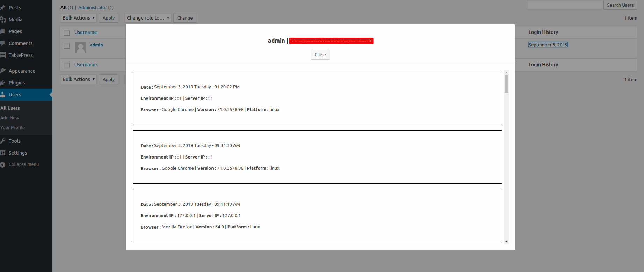Click the popup scrollbar down arrow

pyautogui.click(x=506, y=242)
